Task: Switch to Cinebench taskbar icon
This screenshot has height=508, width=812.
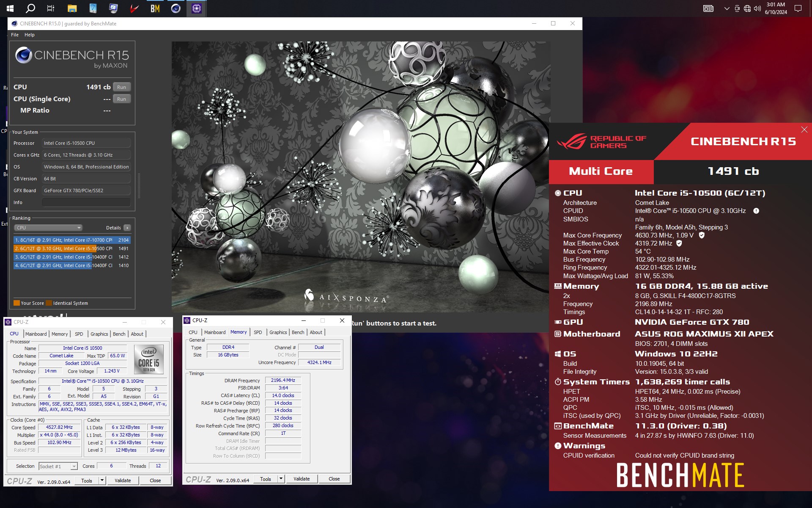Action: pyautogui.click(x=176, y=8)
